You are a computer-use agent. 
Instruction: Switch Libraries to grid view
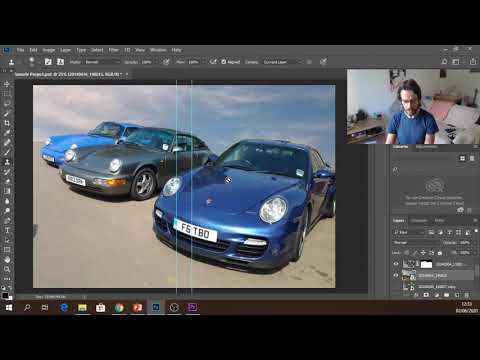462,158
